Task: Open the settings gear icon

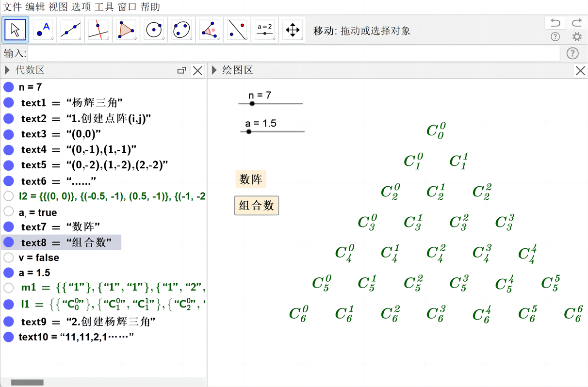Action: pyautogui.click(x=576, y=37)
